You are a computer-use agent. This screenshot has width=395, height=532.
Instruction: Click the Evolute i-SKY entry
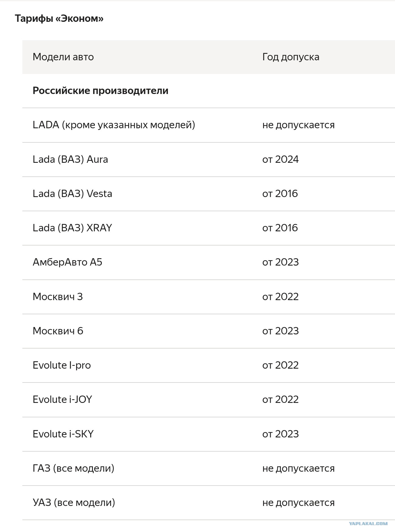[63, 434]
